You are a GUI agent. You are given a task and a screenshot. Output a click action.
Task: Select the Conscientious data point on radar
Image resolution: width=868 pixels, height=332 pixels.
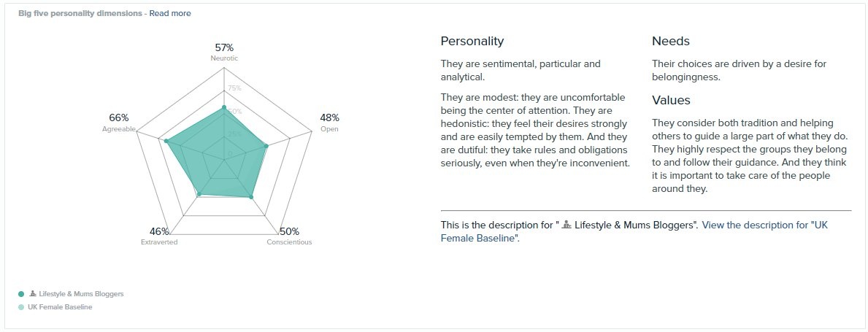(x=251, y=196)
